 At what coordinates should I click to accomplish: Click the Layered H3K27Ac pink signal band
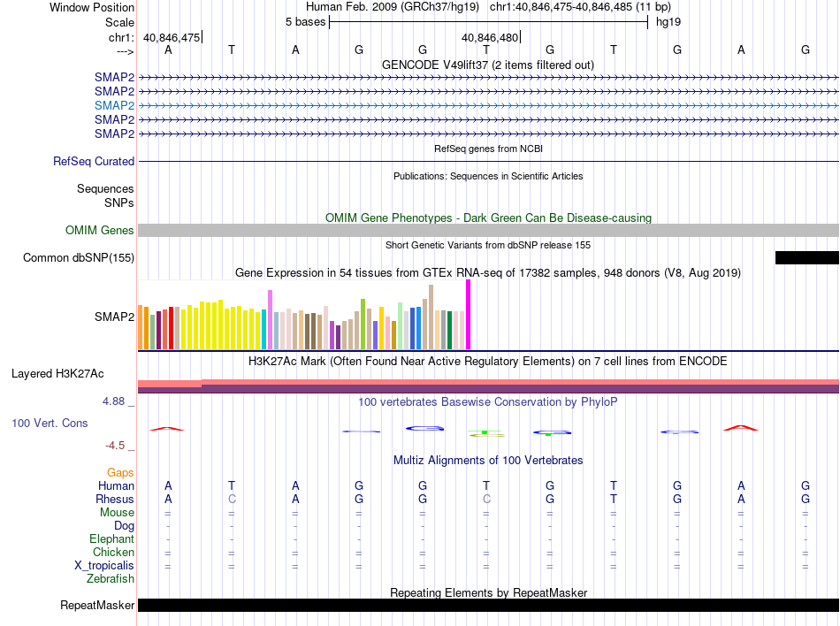[488, 382]
